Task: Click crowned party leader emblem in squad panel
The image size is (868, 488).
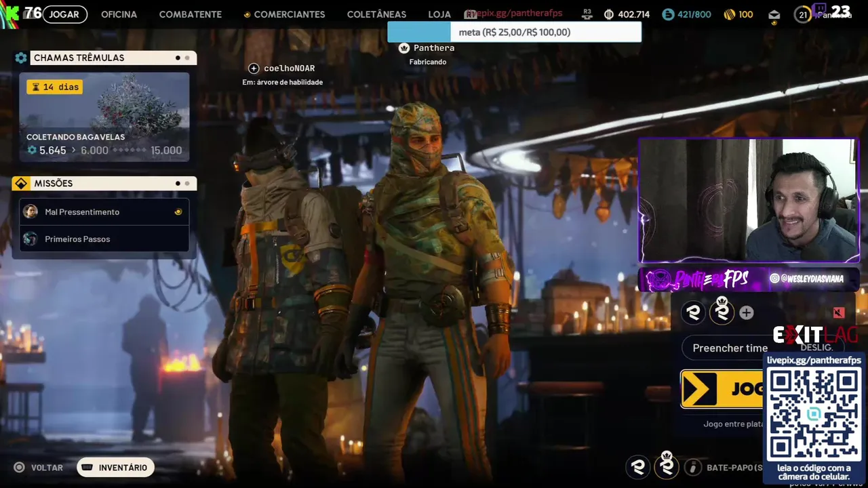Action: coord(722,311)
